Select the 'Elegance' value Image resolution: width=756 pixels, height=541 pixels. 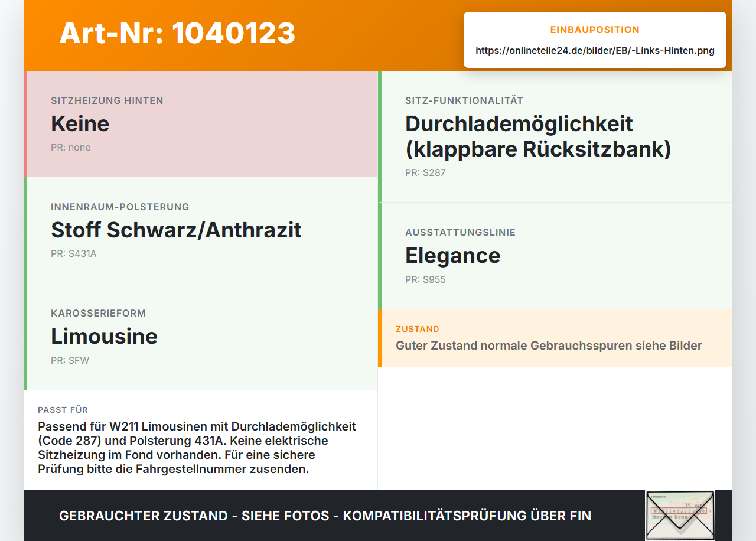pyautogui.click(x=452, y=255)
